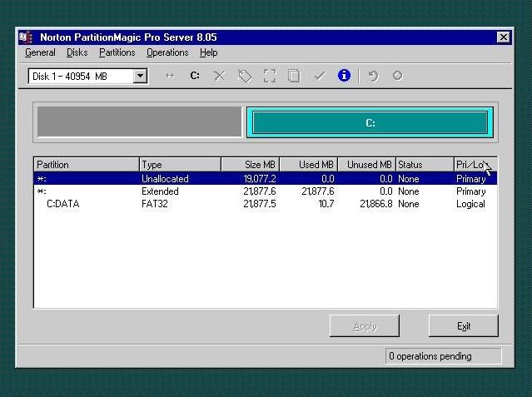The width and height of the screenshot is (532, 397).
Task: Select the Extended partition row
Action: (x=266, y=191)
